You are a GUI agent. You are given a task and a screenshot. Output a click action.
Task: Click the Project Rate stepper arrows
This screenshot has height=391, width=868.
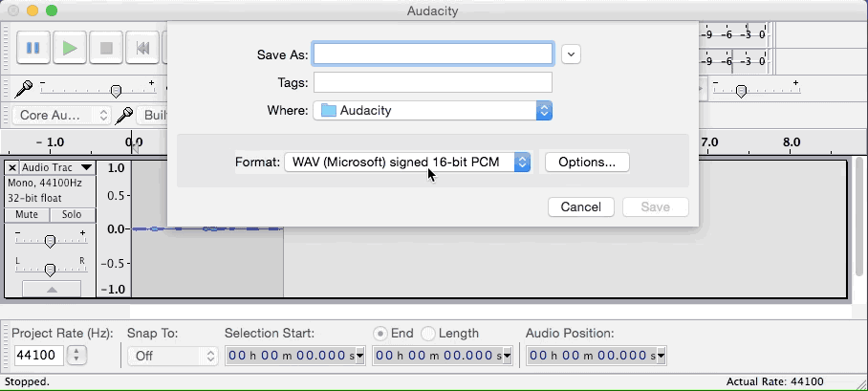point(76,355)
